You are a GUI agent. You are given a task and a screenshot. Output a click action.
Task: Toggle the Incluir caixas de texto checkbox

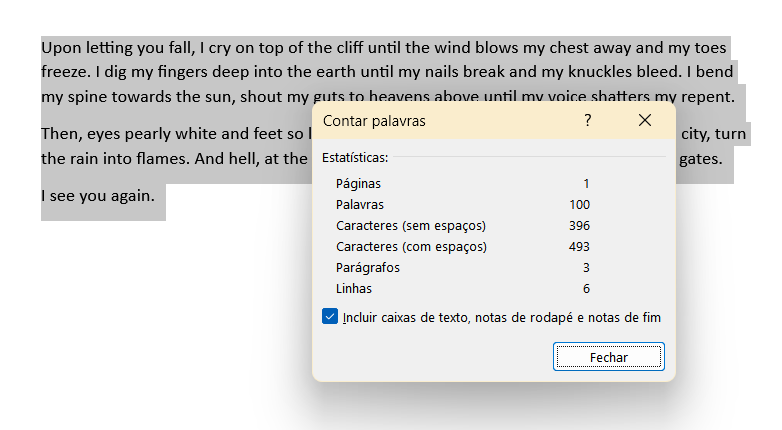(x=330, y=317)
